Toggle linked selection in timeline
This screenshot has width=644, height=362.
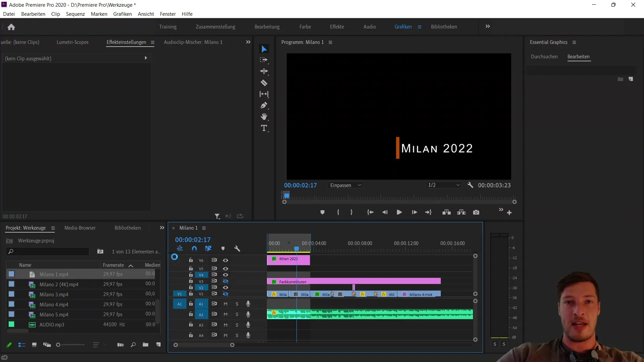tap(208, 249)
